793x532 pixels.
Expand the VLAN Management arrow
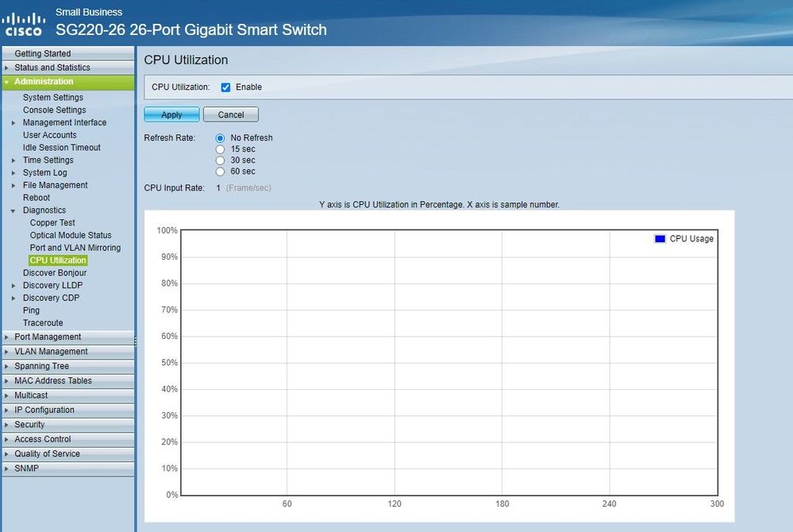click(x=6, y=352)
